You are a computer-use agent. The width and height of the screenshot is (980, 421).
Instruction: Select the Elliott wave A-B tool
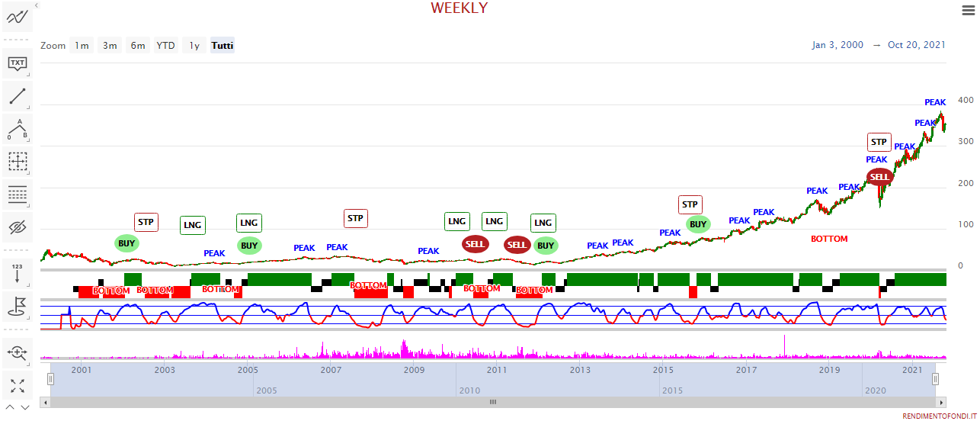point(18,129)
